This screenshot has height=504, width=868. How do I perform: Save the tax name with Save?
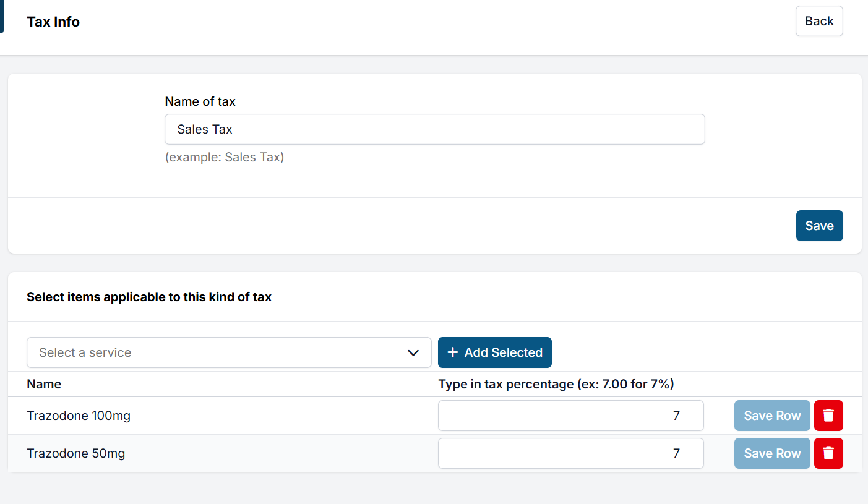point(819,226)
